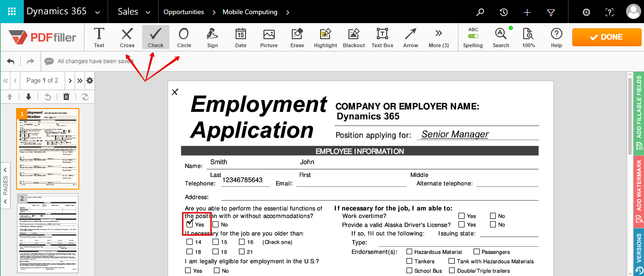Open the VERSIONS side tab
The width and height of the screenshot is (644, 276).
tap(639, 252)
